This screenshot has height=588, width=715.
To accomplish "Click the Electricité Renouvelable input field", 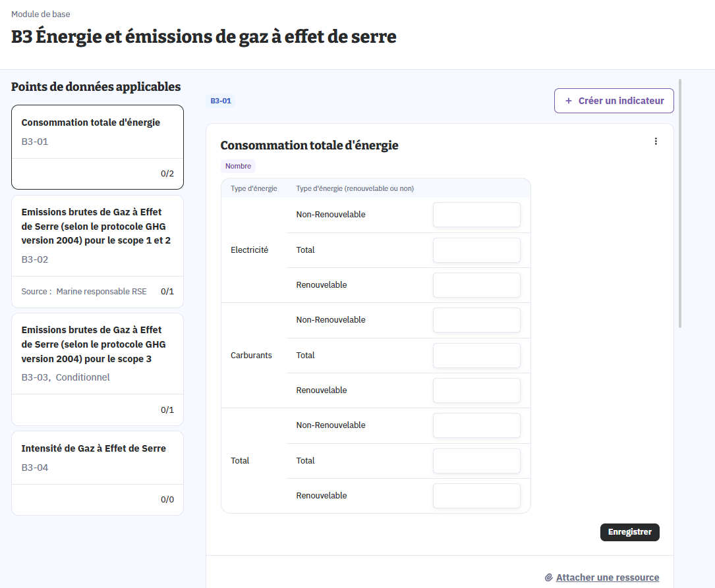I will 476,285.
